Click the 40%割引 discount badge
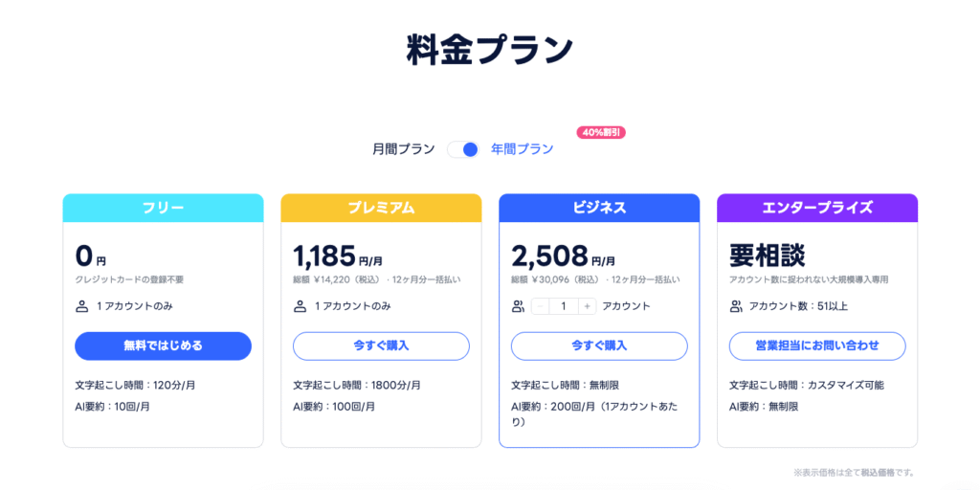980x490 pixels. pos(600,132)
